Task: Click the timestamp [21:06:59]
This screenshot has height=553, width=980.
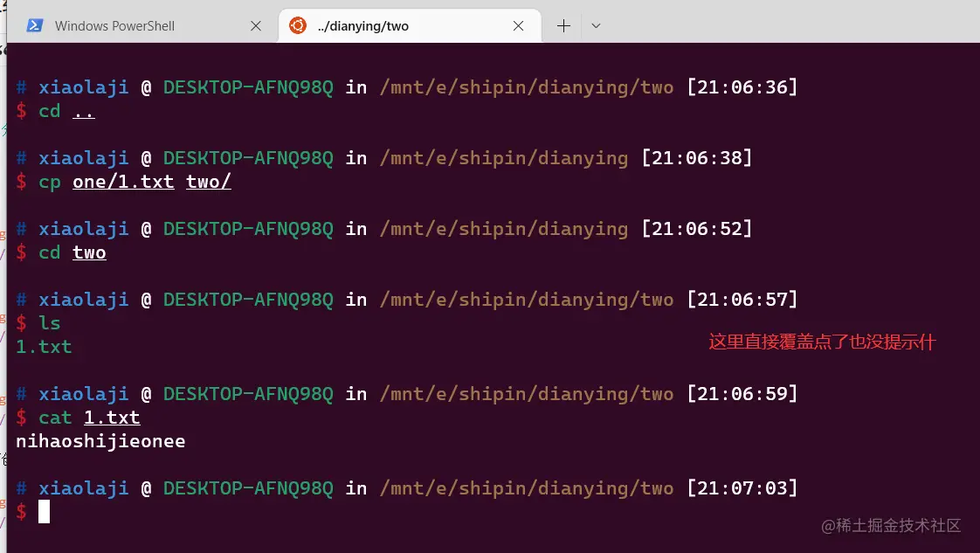Action: [742, 394]
